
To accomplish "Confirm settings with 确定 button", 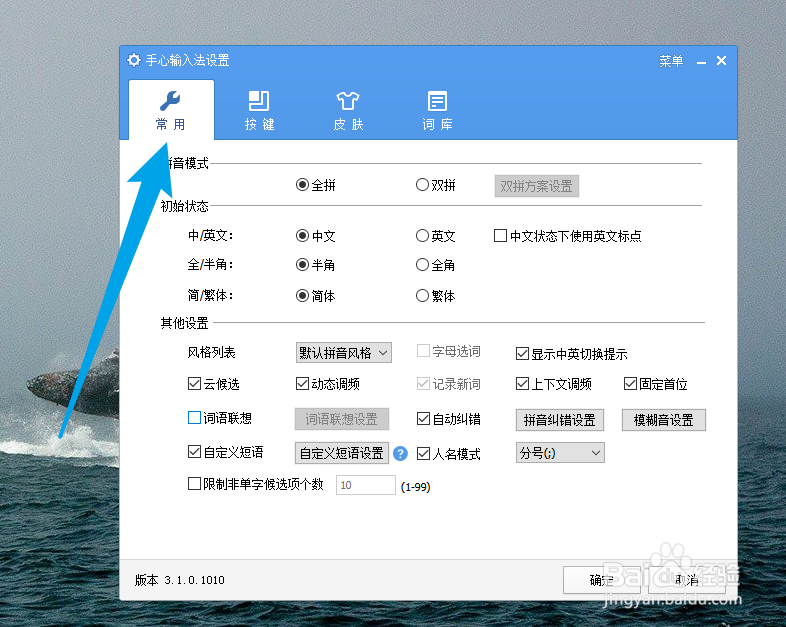I will (x=603, y=580).
